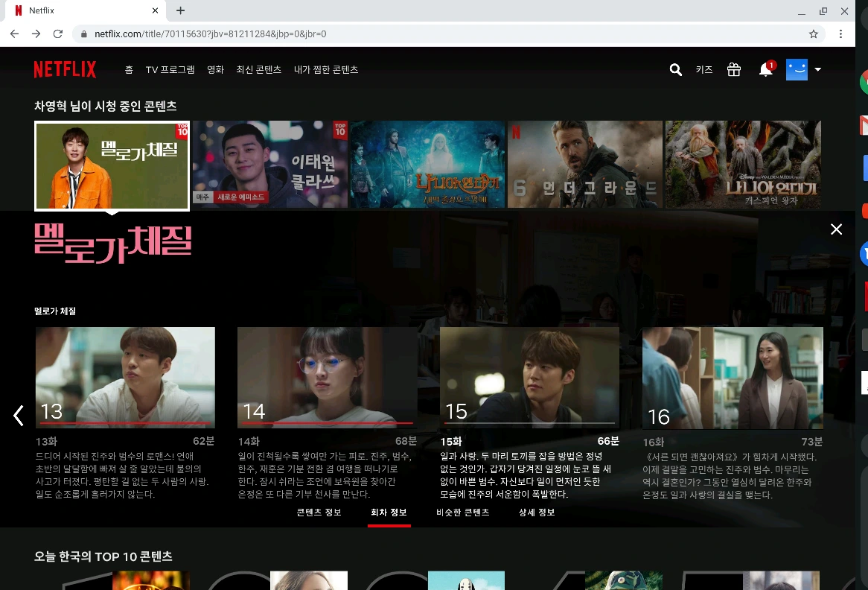Screen dimensions: 868x590
Task: Open 내가 찜한 콘텐츠 menu
Action: (326, 69)
